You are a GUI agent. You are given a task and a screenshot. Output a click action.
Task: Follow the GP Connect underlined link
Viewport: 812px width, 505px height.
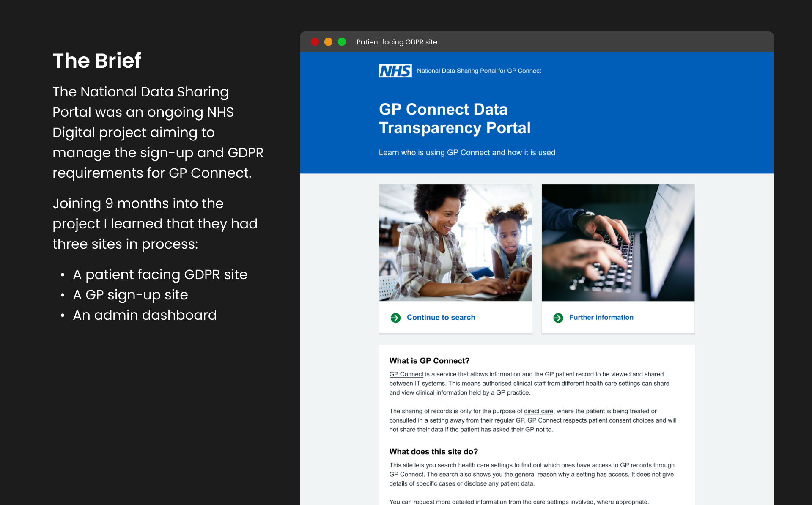pyautogui.click(x=406, y=374)
